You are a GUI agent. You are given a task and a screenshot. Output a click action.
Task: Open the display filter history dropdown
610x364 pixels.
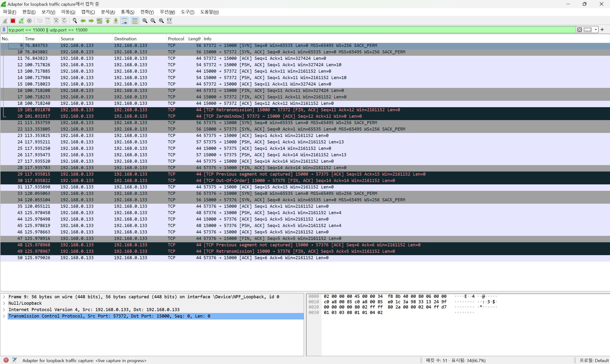596,30
